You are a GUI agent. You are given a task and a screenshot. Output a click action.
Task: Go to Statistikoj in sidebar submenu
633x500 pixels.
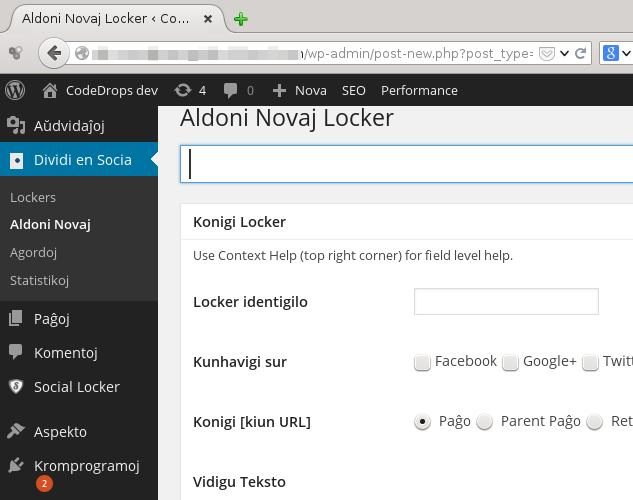39,280
